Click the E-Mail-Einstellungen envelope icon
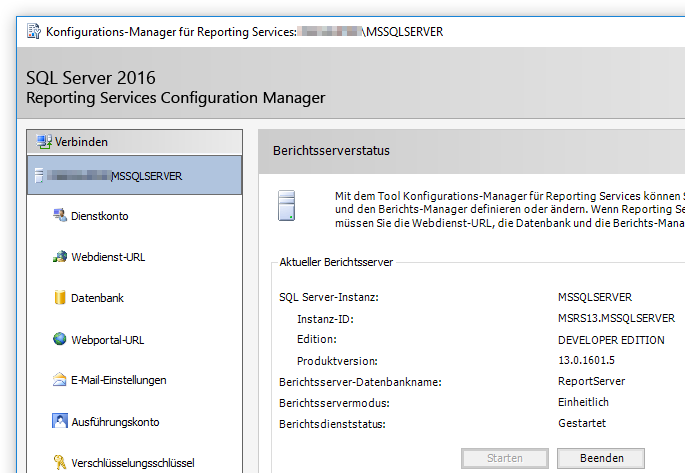 (x=59, y=380)
